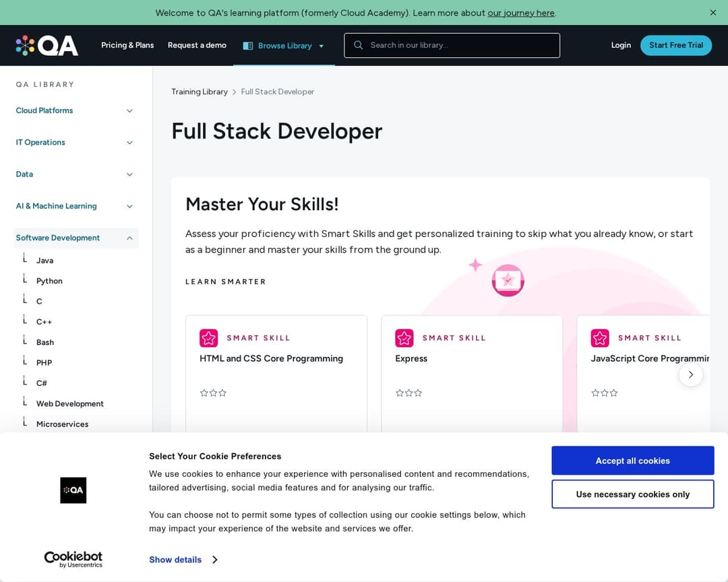Image resolution: width=728 pixels, height=582 pixels.
Task: Click the star rating on HTML and CSS card
Action: 213,393
